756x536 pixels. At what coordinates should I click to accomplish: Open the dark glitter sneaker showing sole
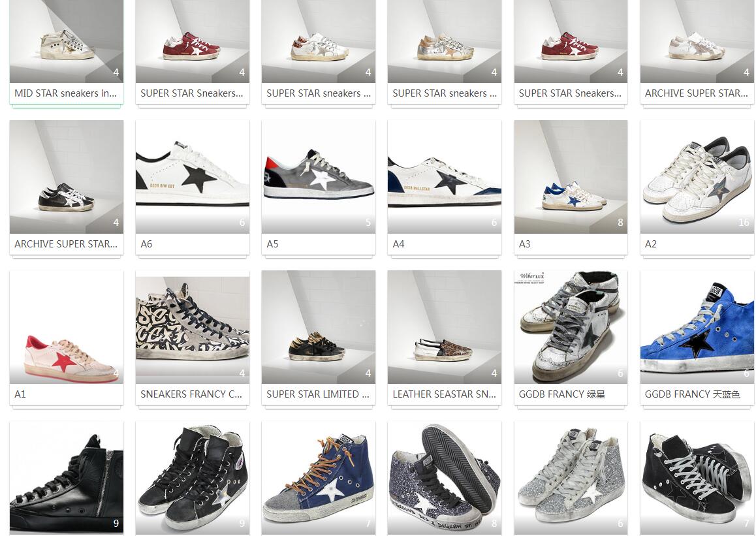point(445,478)
